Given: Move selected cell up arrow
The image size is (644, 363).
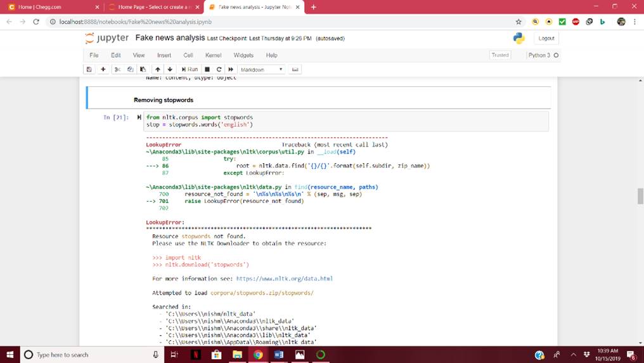Looking at the screenshot, I should click(x=158, y=69).
